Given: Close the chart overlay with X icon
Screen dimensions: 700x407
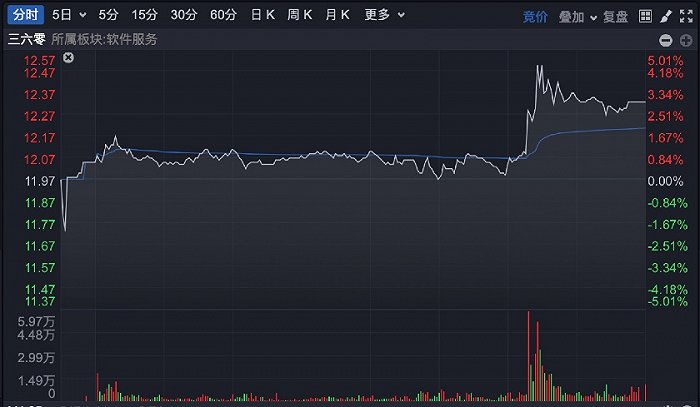Looking at the screenshot, I should 68,58.
